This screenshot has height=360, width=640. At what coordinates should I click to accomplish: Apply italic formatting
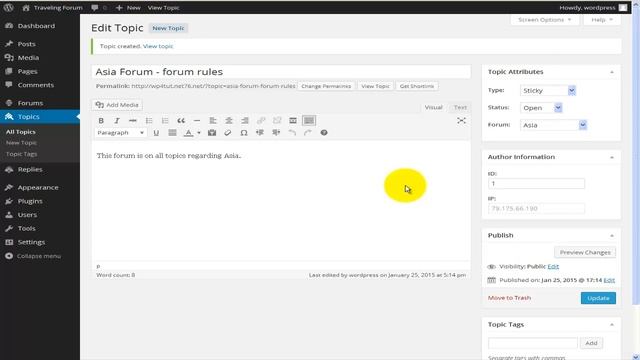[x=117, y=120]
